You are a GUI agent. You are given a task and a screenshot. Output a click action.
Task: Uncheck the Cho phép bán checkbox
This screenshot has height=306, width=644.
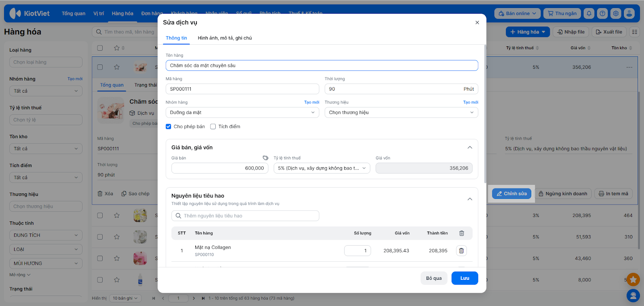[169, 126]
